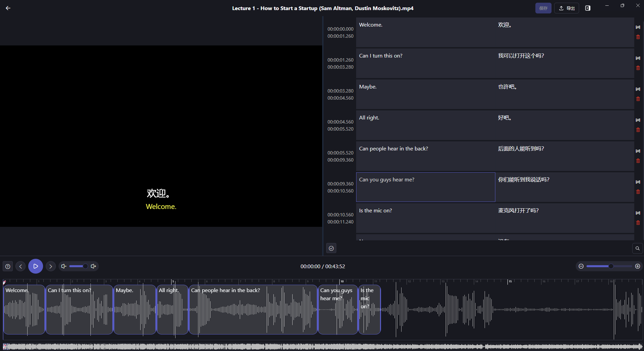Increase volume with speaker plus icon
This screenshot has height=351, width=644.
pyautogui.click(x=93, y=266)
